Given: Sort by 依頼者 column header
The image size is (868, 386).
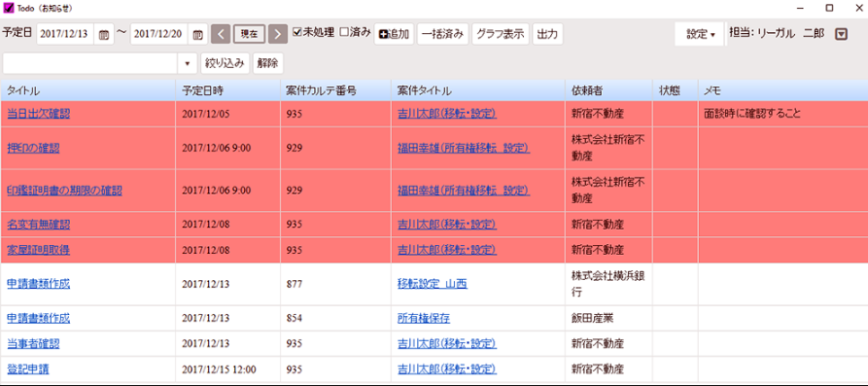Looking at the screenshot, I should click(x=608, y=90).
